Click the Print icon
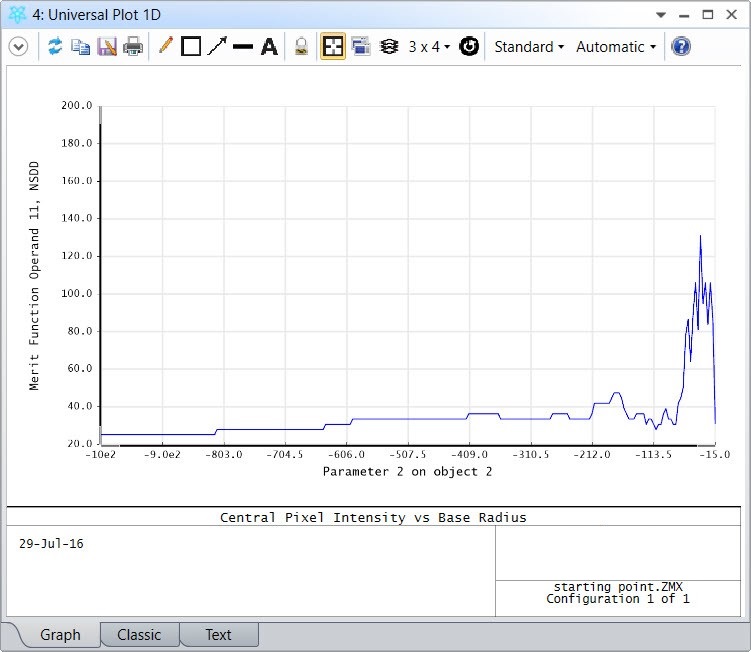 [133, 46]
